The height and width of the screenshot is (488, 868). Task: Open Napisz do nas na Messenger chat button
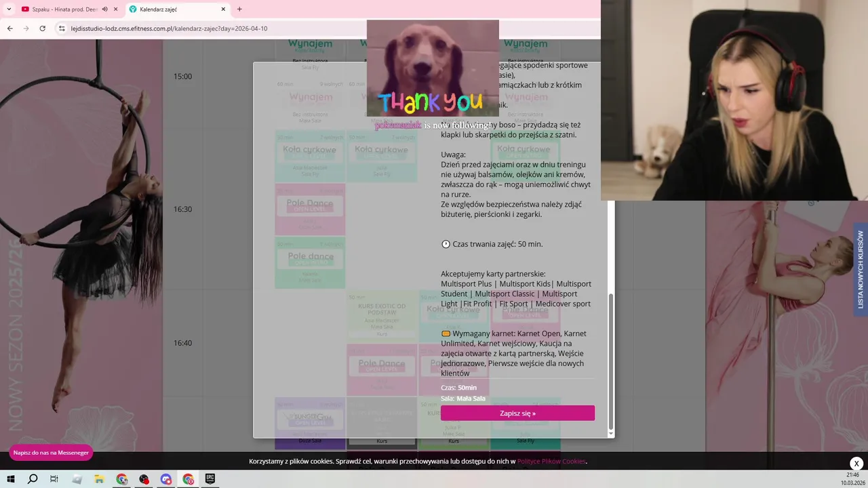tap(51, 453)
